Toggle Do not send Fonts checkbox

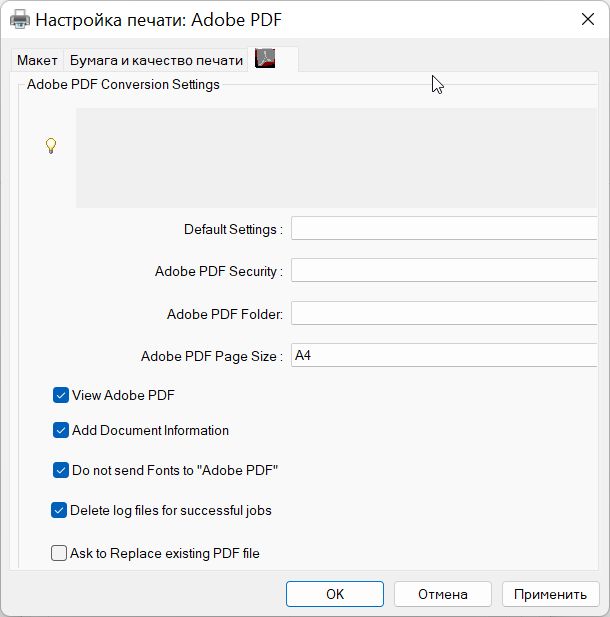tap(61, 470)
